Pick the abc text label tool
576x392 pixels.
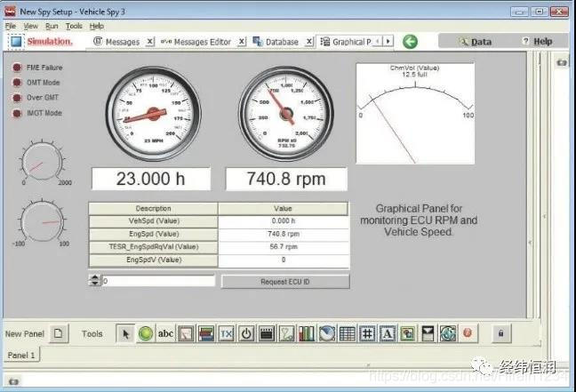pyautogui.click(x=165, y=333)
